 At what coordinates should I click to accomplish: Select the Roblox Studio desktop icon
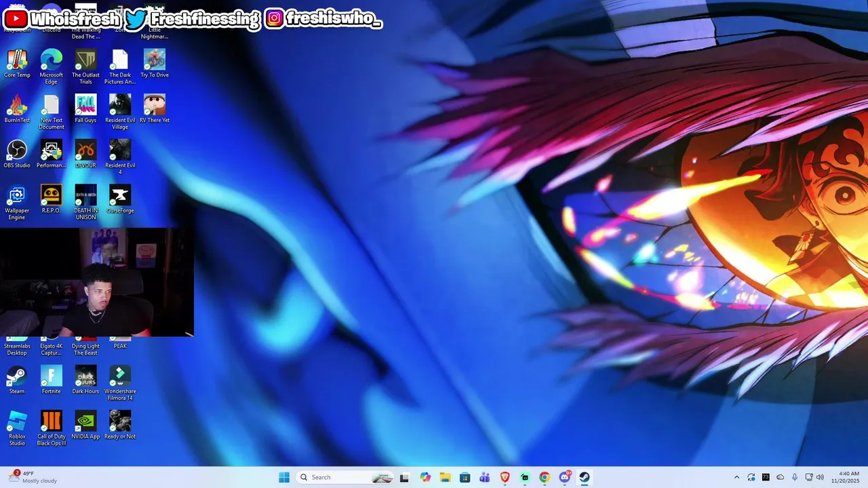17,428
